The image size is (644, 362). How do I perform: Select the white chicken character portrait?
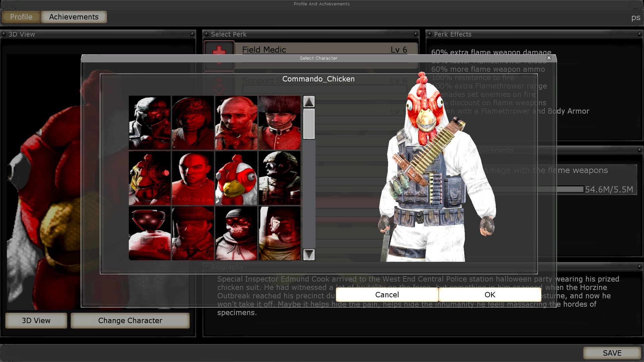(236, 178)
